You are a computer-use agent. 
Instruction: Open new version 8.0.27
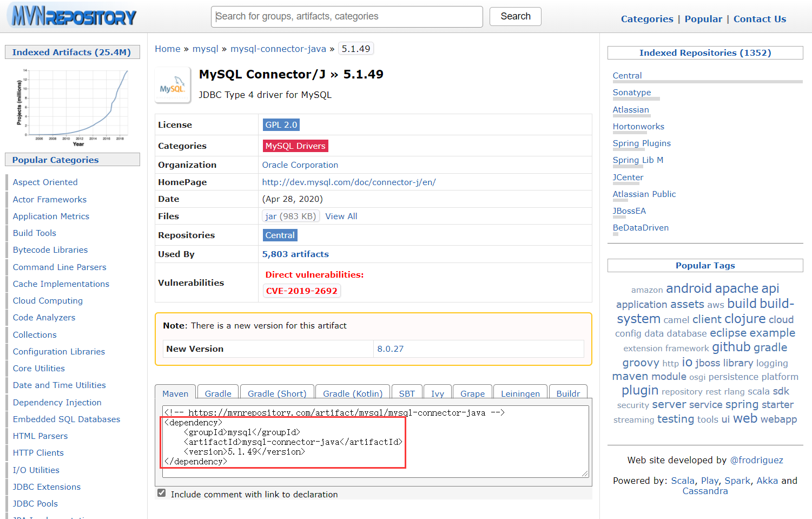coord(391,349)
